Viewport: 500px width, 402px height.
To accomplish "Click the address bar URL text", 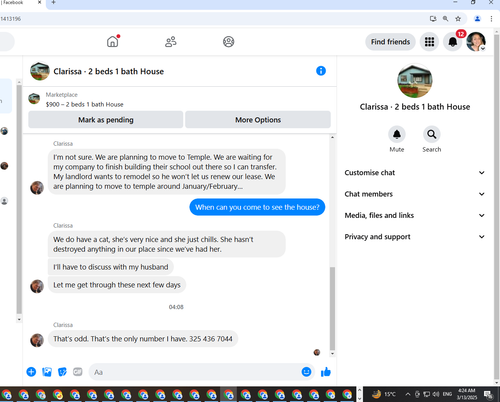I will (x=11, y=19).
